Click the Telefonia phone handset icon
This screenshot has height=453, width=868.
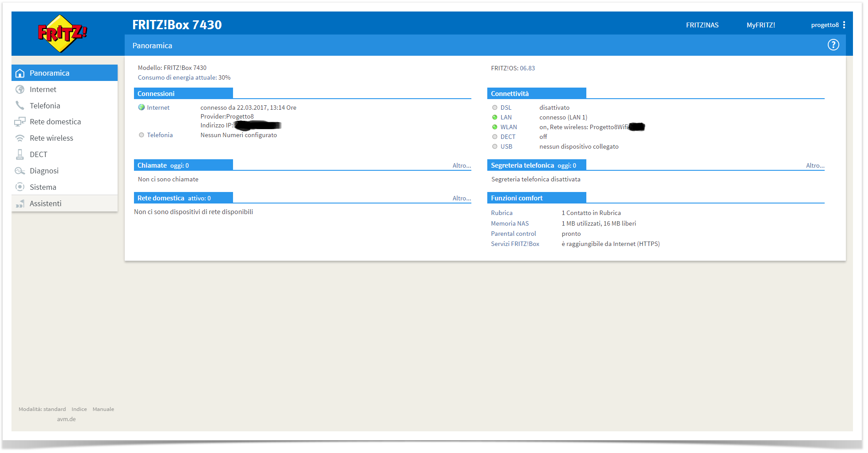click(20, 105)
